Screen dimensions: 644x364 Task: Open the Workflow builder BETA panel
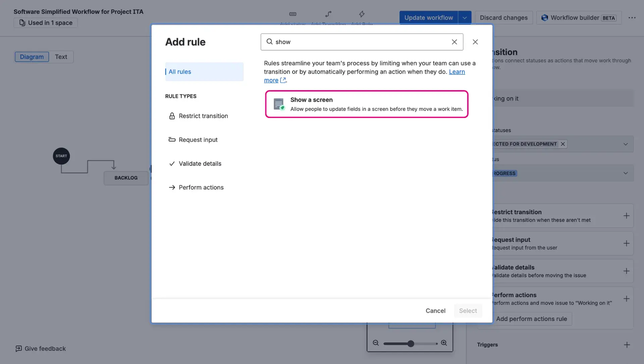[578, 18]
